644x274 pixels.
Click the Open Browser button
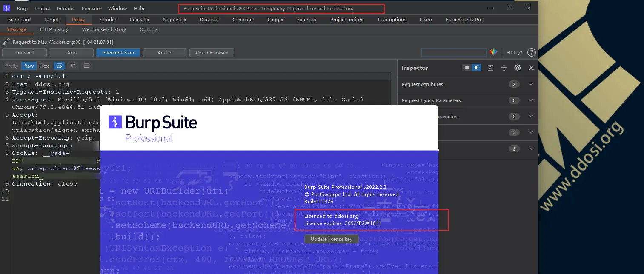click(x=212, y=53)
